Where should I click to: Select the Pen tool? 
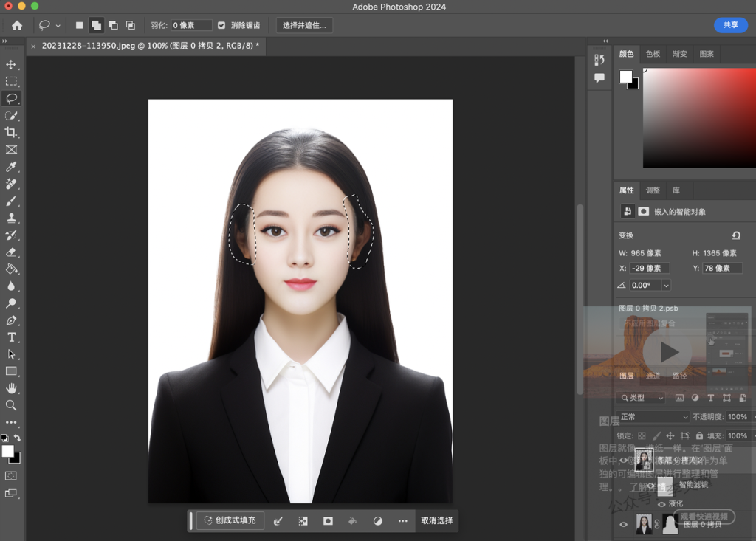point(11,320)
